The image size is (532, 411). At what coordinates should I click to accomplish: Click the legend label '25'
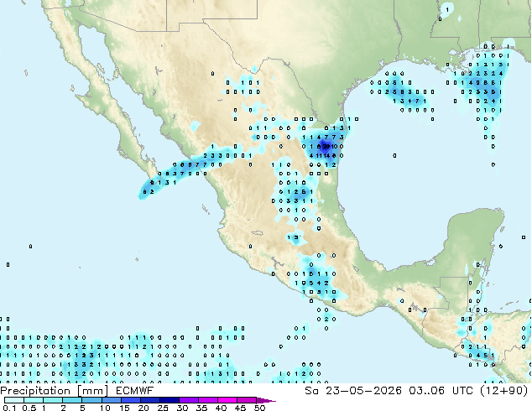(x=163, y=408)
